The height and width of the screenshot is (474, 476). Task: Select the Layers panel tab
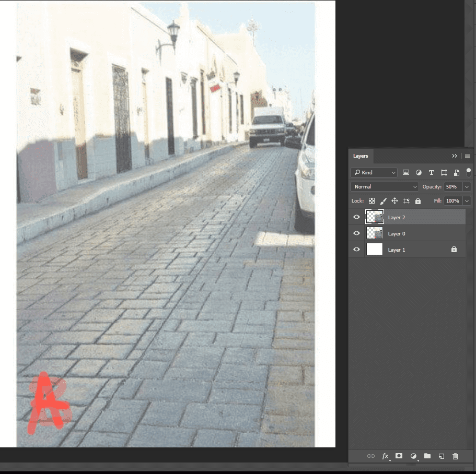[x=361, y=156]
